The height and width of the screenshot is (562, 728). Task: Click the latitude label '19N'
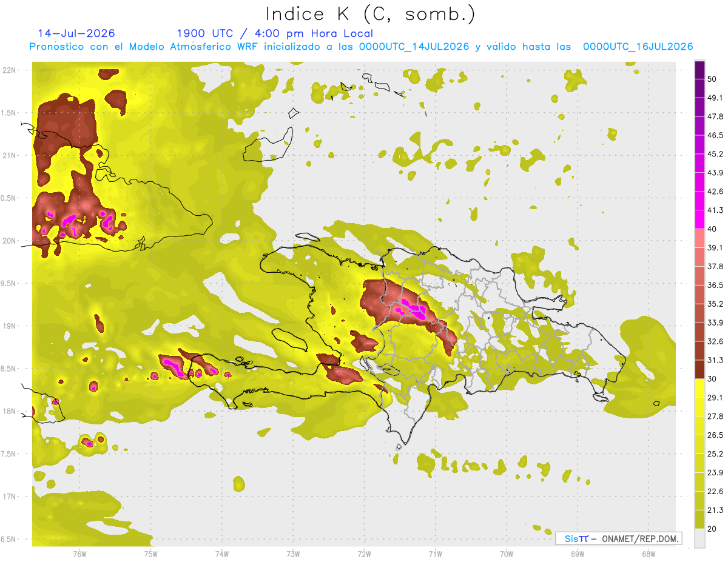(9, 326)
